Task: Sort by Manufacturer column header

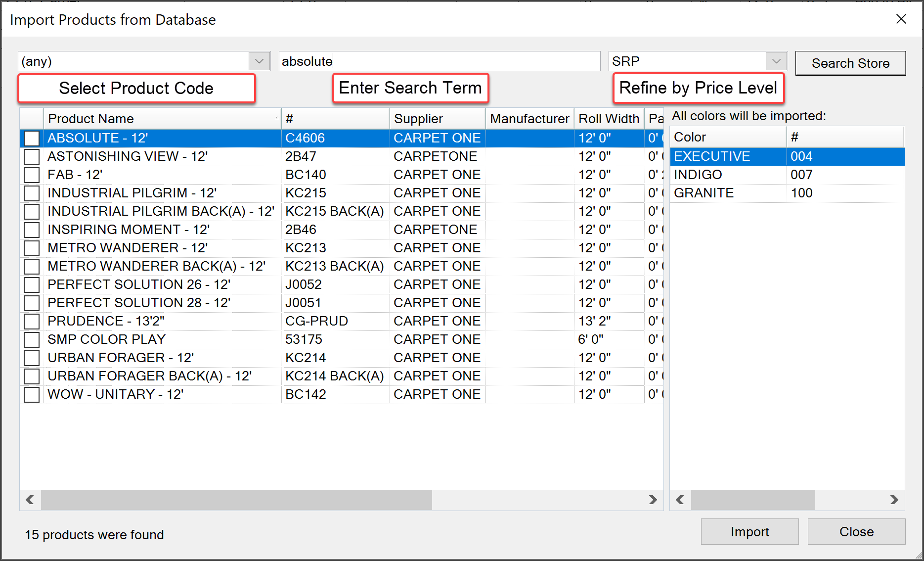Action: coord(529,119)
